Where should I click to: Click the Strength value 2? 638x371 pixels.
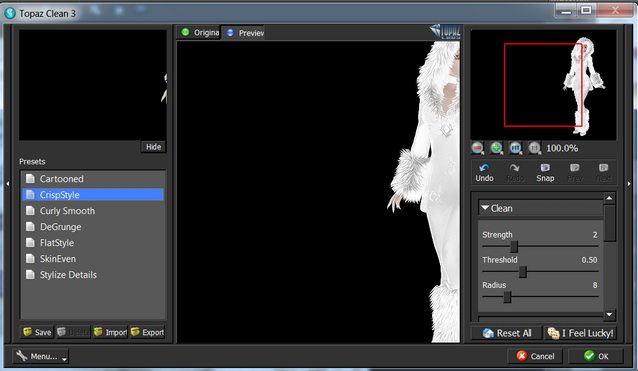[x=595, y=235]
